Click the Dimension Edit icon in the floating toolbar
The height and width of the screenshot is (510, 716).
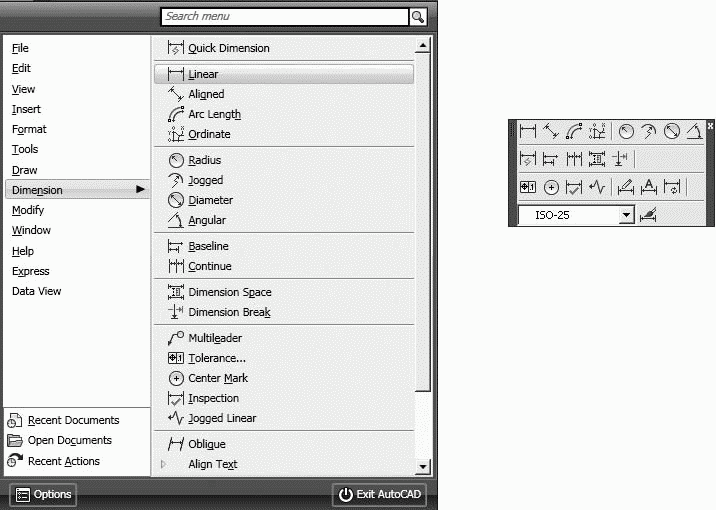pyautogui.click(x=626, y=186)
